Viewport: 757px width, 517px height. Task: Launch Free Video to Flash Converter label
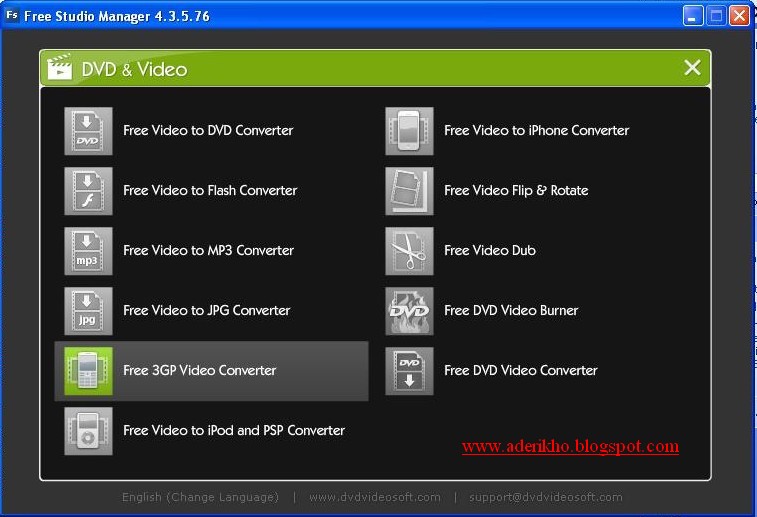click(210, 190)
